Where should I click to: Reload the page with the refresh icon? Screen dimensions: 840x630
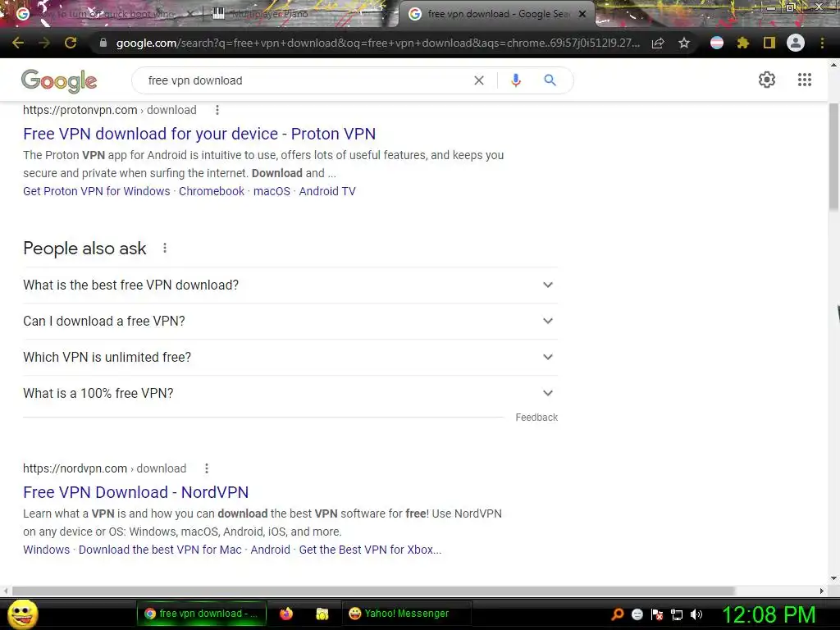(71, 43)
